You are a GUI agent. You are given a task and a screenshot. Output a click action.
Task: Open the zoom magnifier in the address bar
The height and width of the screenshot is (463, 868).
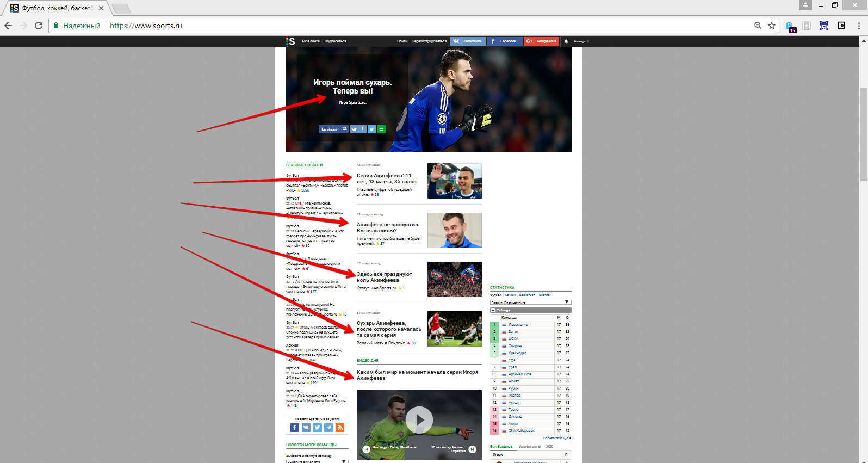758,26
